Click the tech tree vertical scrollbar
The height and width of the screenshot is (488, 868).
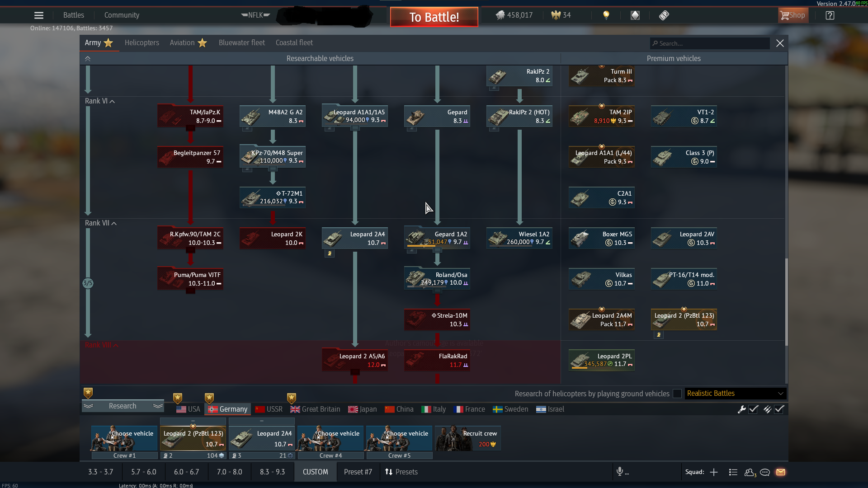(x=786, y=302)
